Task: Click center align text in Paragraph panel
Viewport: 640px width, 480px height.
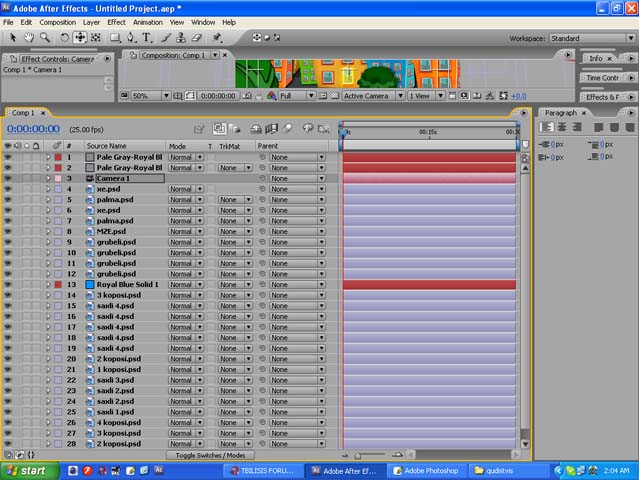Action: tap(562, 127)
